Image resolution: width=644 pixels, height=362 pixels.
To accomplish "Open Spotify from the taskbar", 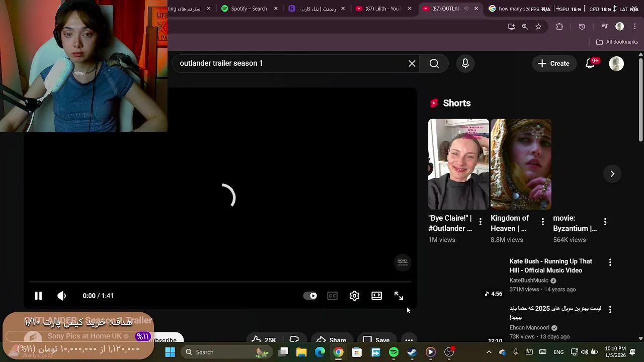I will point(394,352).
